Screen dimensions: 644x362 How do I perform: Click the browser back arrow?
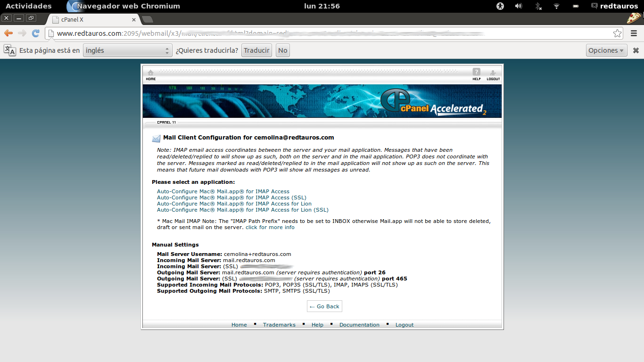coord(8,33)
